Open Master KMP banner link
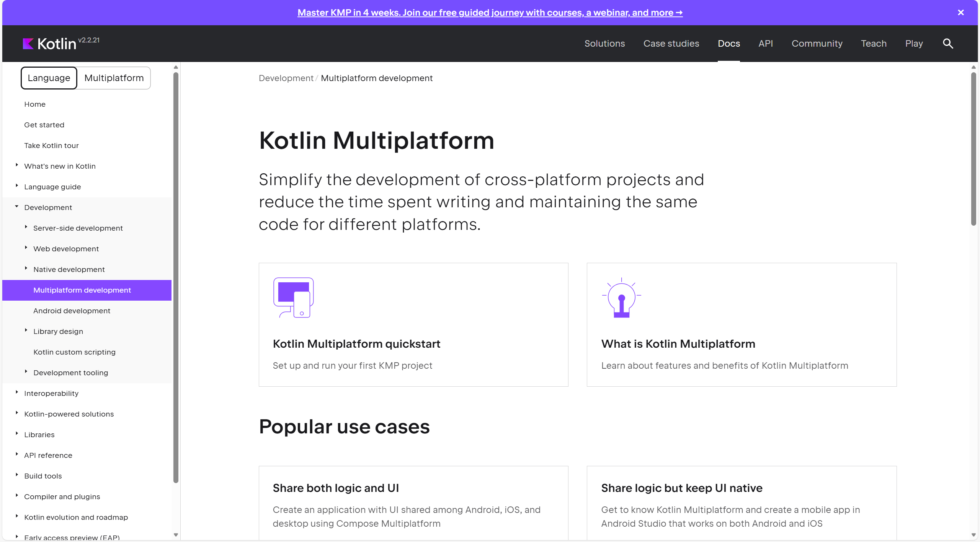This screenshot has width=980, height=542. [490, 13]
